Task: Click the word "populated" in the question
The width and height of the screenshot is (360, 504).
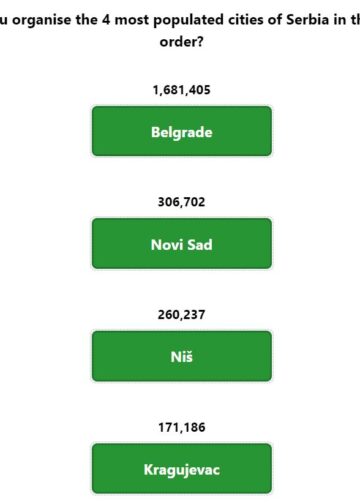Action: 189,20
